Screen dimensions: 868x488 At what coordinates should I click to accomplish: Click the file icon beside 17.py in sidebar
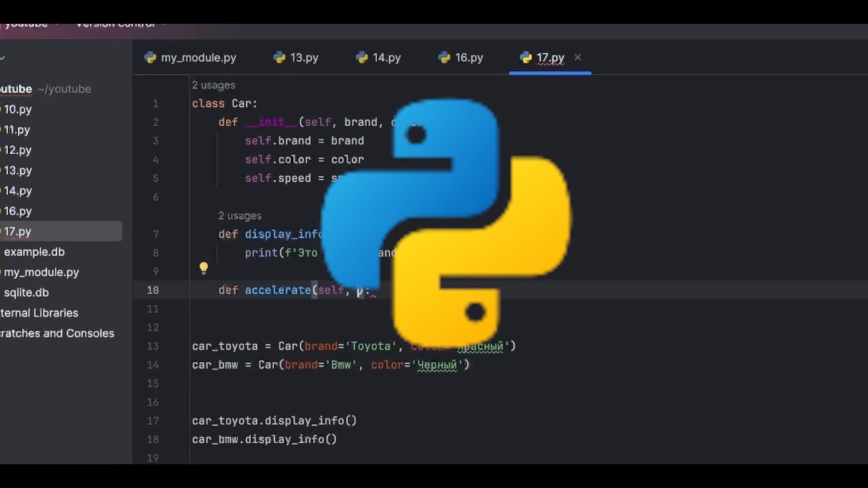point(1,231)
